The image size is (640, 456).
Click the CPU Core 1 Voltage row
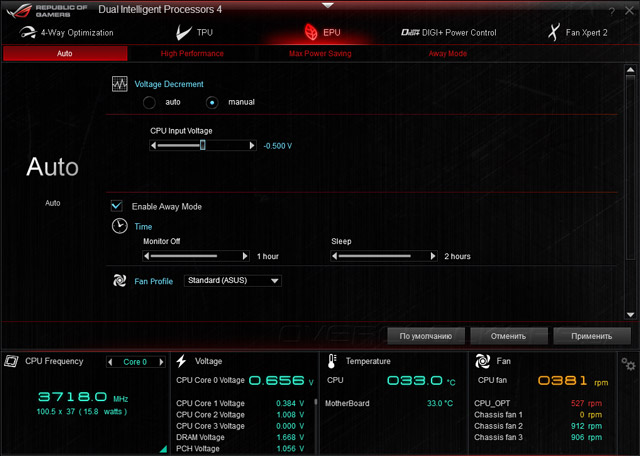(240, 403)
